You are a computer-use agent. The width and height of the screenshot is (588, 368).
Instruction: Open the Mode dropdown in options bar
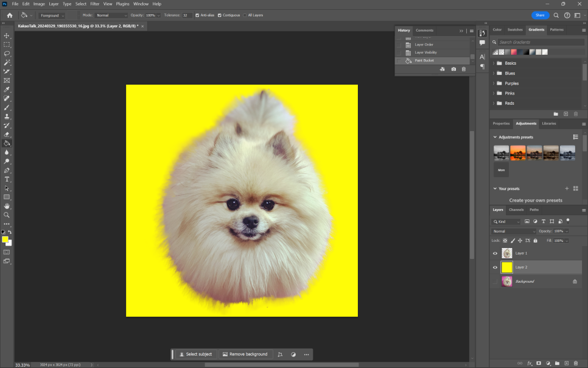pos(112,15)
